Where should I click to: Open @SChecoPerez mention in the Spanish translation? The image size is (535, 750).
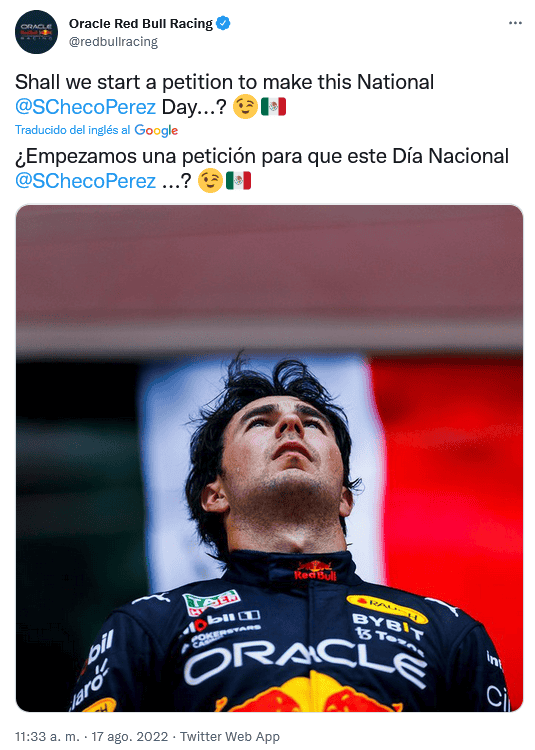coord(86,181)
